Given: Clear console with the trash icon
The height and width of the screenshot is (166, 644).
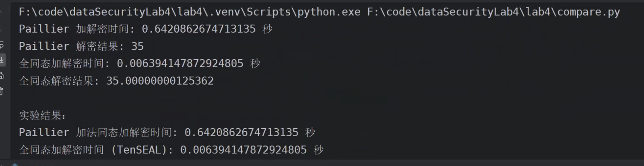Looking at the screenshot, I should (x=2, y=91).
